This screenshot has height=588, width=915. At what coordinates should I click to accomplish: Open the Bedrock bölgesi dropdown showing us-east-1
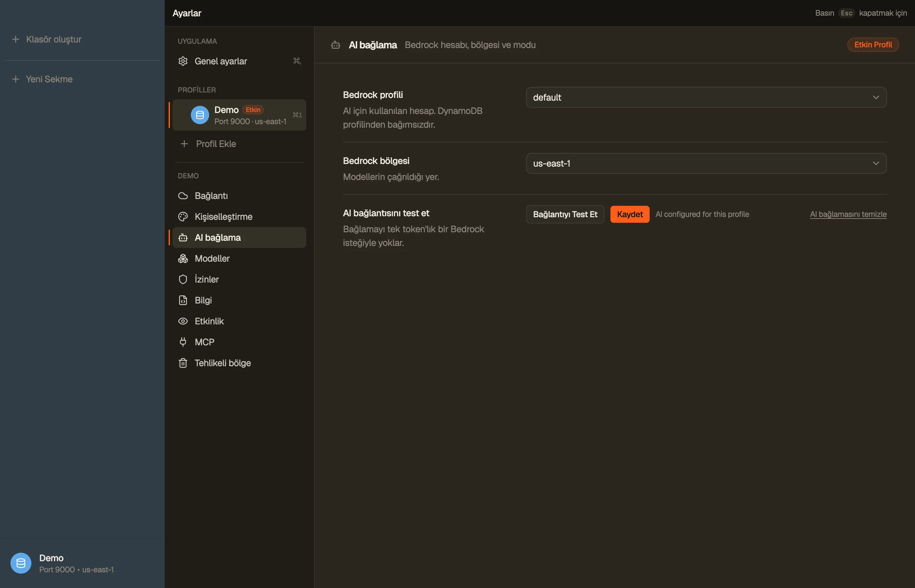(706, 163)
